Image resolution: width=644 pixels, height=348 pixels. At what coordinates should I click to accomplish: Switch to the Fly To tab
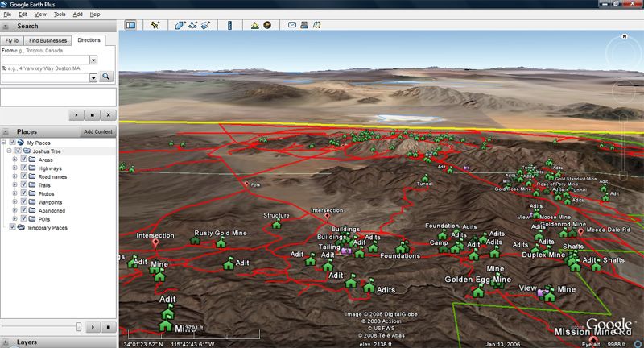pos(12,40)
